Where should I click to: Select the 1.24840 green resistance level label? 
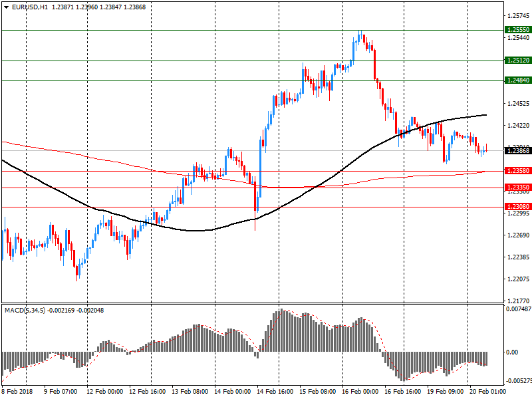coord(518,80)
